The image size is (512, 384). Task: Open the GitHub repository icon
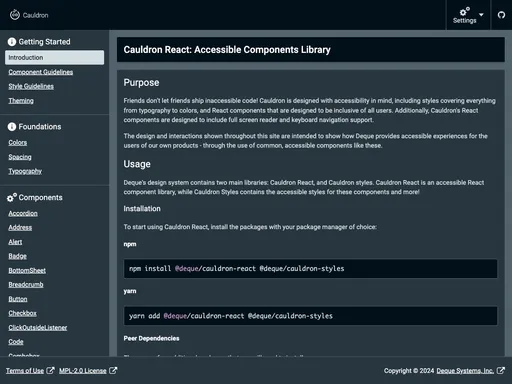(x=501, y=15)
